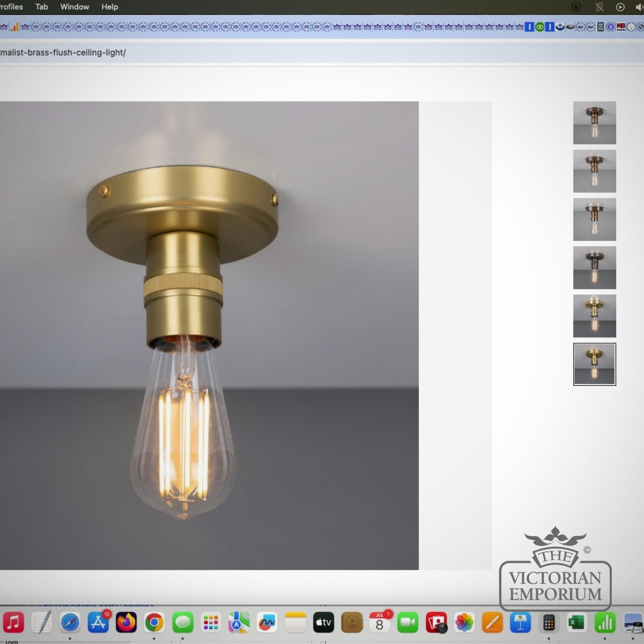This screenshot has height=644, width=644.
Task: Select the topmost product thumbnail
Action: [x=594, y=123]
